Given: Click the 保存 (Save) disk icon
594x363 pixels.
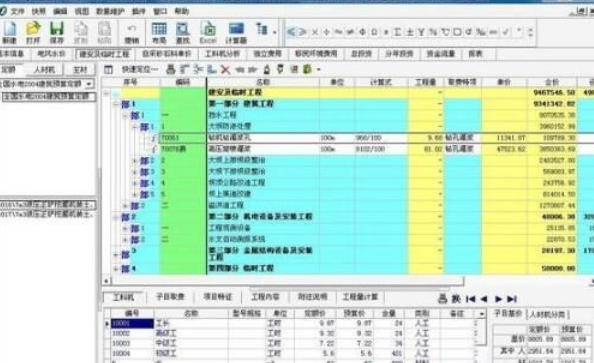Looking at the screenshot, I should [x=57, y=32].
